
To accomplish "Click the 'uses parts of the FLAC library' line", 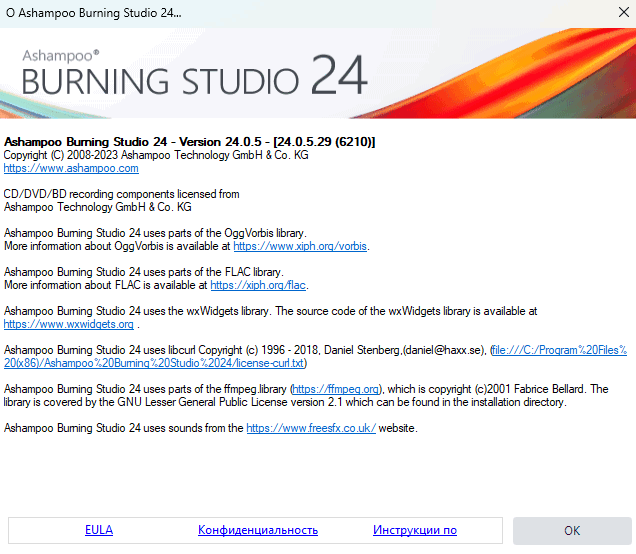I will pos(144,272).
